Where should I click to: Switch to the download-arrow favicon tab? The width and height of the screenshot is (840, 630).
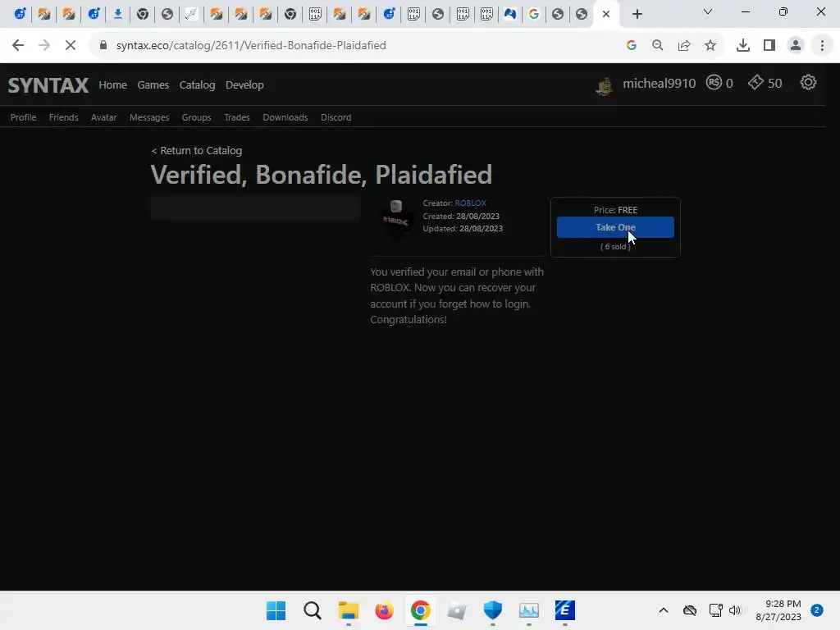[x=118, y=14]
